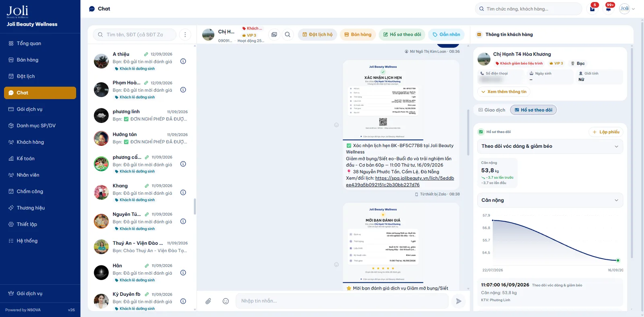Viewport: 644px width, 317px height.
Task: Click the 'Bán hàng' header button
Action: [358, 35]
